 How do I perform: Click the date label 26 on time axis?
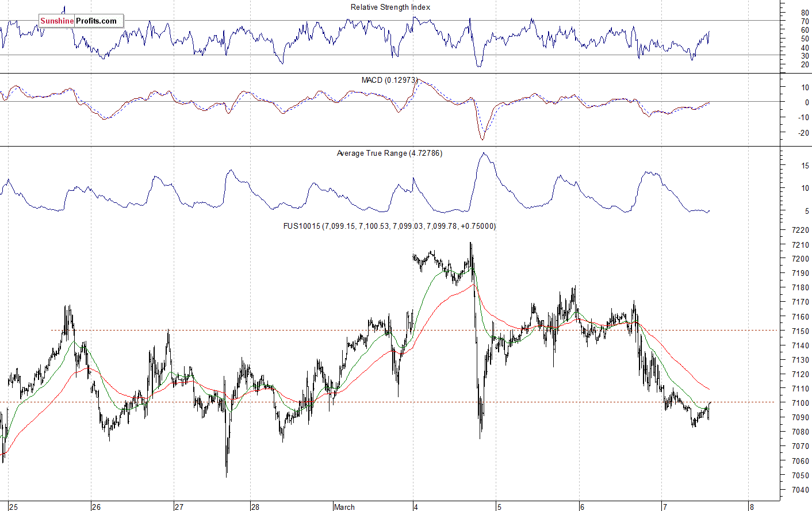pos(96,506)
